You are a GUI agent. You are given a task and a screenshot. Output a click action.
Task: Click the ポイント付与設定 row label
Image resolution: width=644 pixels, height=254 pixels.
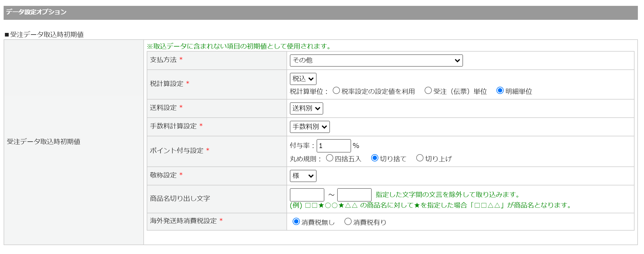click(177, 151)
